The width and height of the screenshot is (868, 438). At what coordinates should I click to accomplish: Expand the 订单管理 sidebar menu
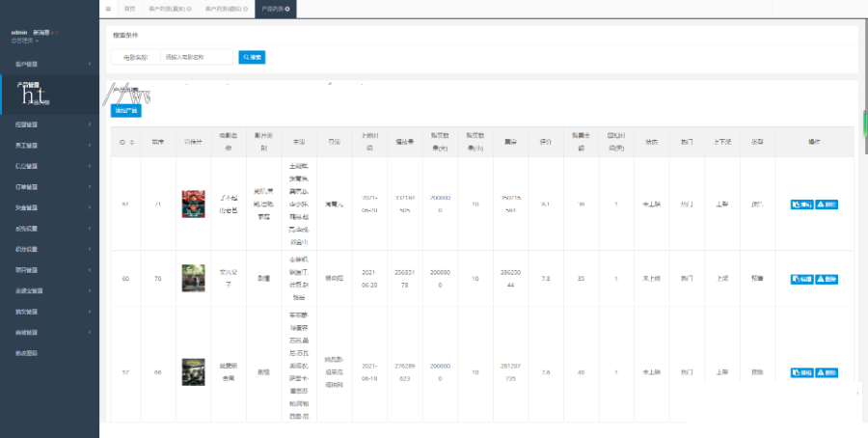[48, 187]
